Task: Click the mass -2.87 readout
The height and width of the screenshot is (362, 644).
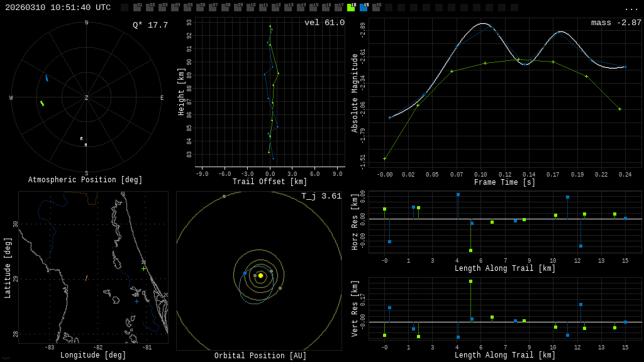Action: point(616,23)
